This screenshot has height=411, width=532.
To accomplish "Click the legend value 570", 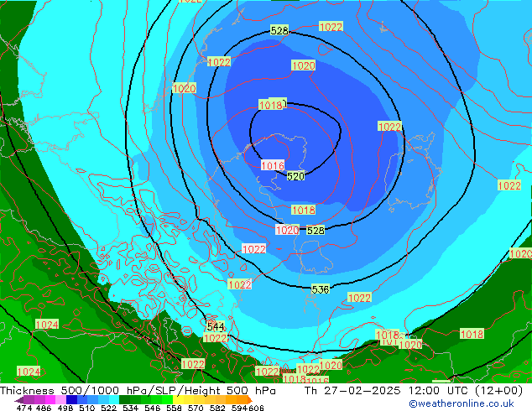I will [196, 408].
